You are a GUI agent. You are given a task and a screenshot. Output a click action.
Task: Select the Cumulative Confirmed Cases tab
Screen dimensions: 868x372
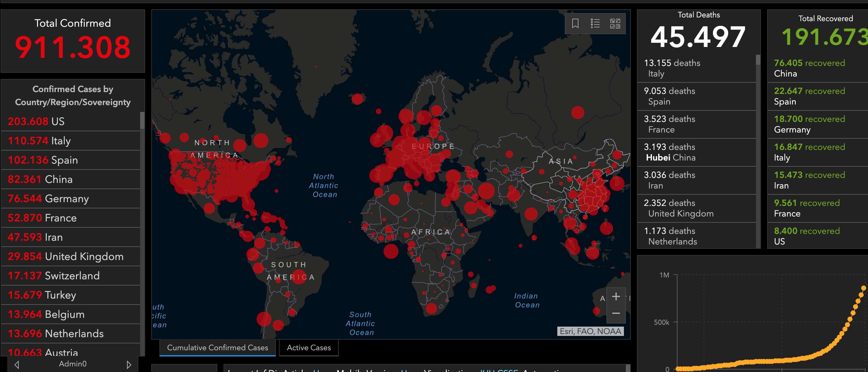tap(217, 347)
